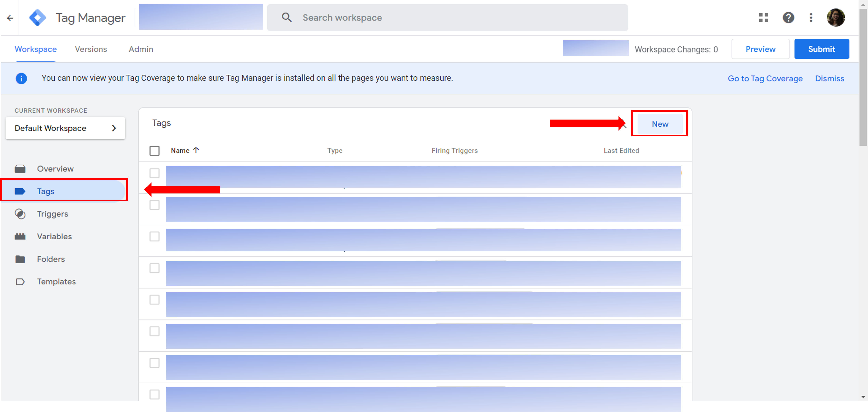Expand the Default Workspace selector

coord(65,128)
